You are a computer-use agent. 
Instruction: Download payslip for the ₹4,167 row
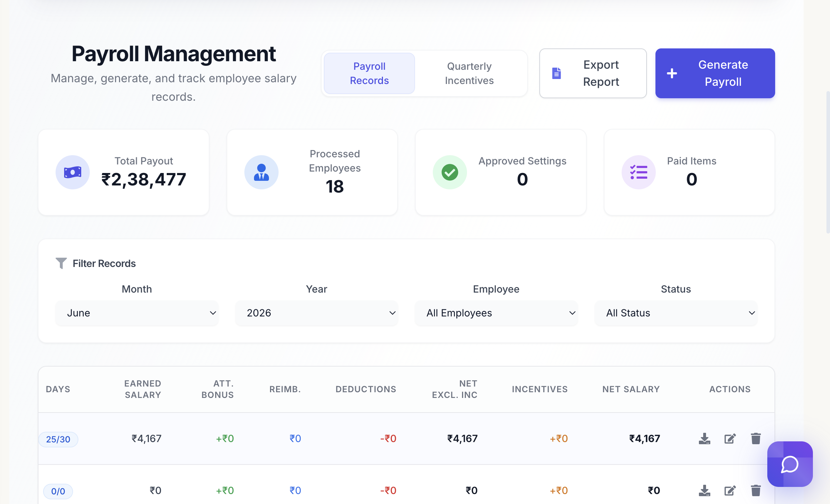pos(704,439)
